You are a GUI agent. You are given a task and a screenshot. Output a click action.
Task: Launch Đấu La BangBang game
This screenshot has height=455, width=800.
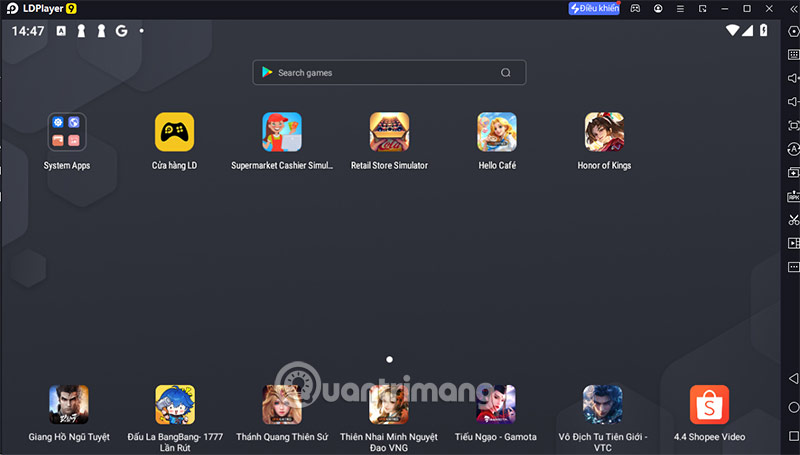(175, 405)
